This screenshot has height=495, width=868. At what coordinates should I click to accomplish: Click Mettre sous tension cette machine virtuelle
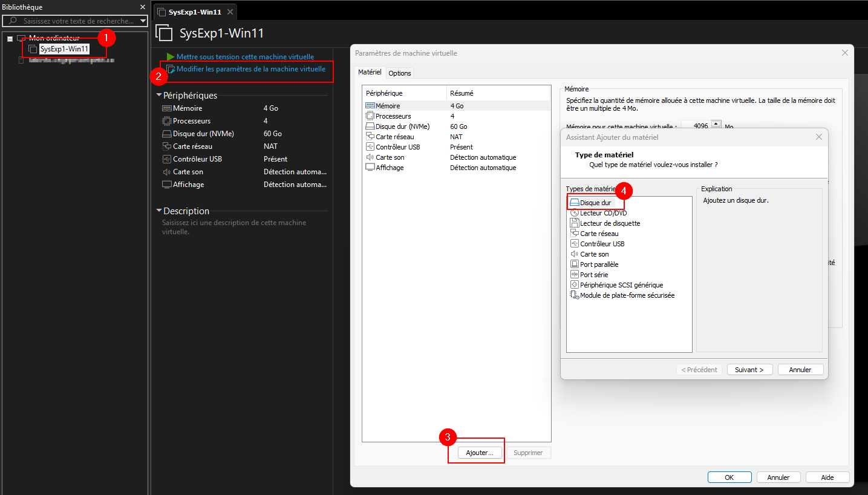pos(245,57)
